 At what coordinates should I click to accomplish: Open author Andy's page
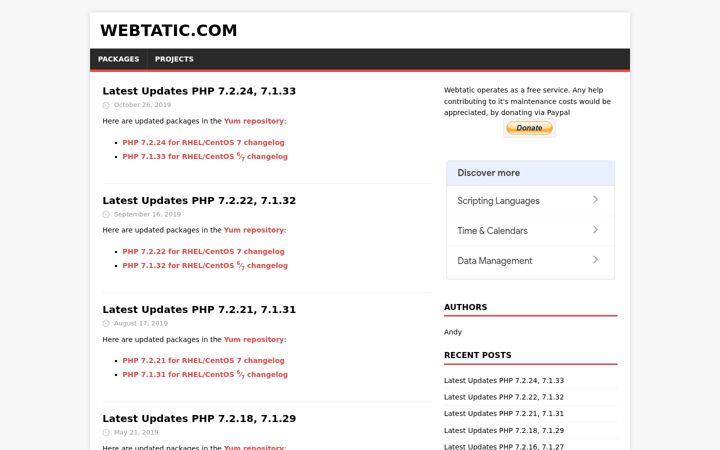tap(453, 332)
